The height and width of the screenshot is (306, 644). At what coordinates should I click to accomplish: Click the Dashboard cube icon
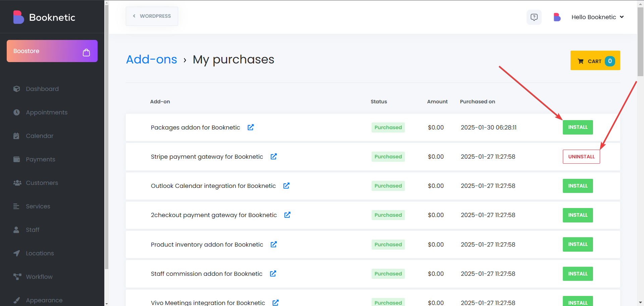(x=16, y=89)
